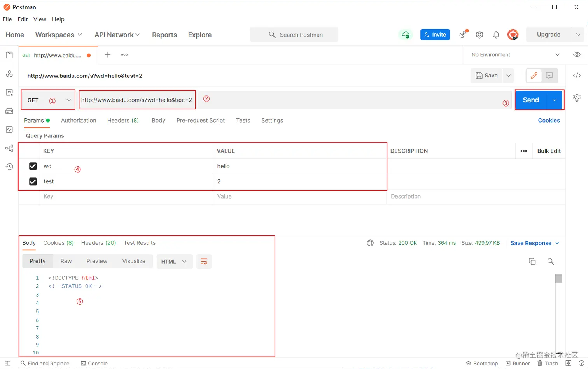The height and width of the screenshot is (369, 588).
Task: Click the Invite button
Action: click(x=435, y=35)
